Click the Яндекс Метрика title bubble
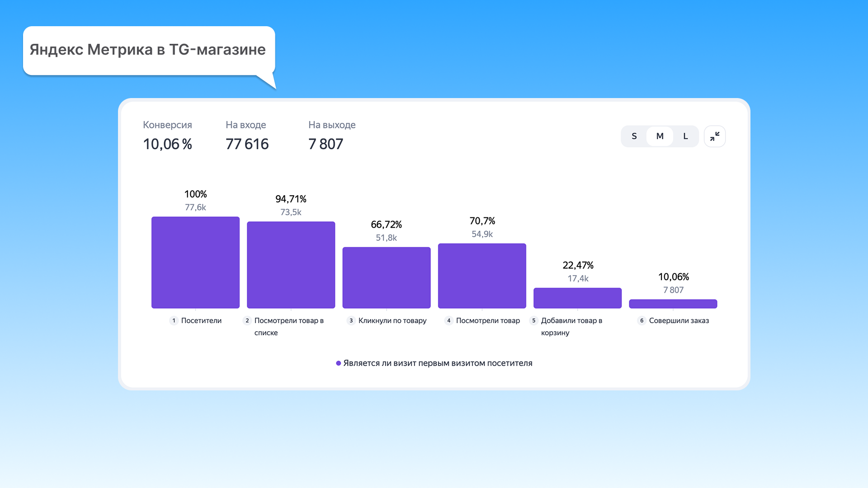Screen dimensions: 868x488 (148, 50)
